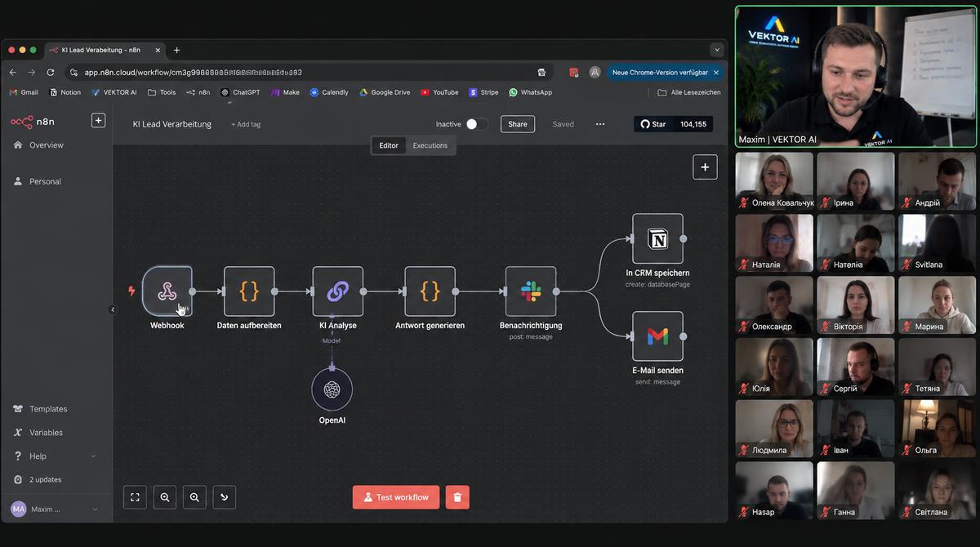Switch to the Executions tab
The image size is (980, 547).
click(x=430, y=145)
